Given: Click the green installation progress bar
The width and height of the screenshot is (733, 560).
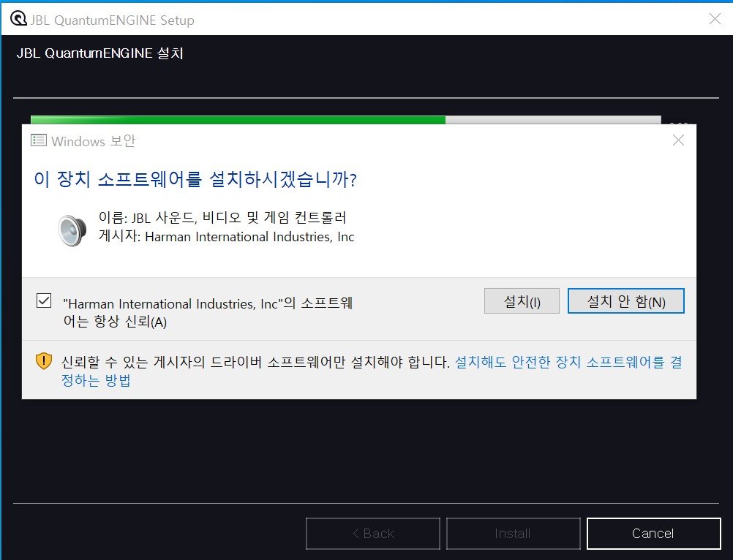Looking at the screenshot, I should pyautogui.click(x=345, y=120).
